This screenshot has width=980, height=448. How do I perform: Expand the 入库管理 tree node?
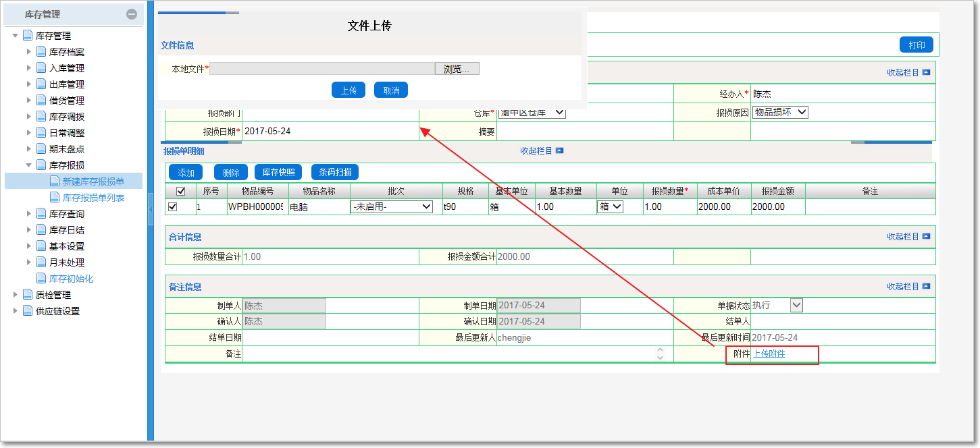click(29, 68)
